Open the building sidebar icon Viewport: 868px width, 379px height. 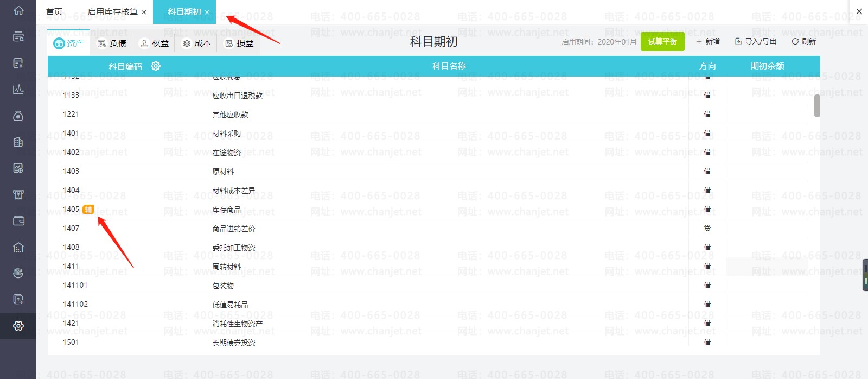point(18,142)
